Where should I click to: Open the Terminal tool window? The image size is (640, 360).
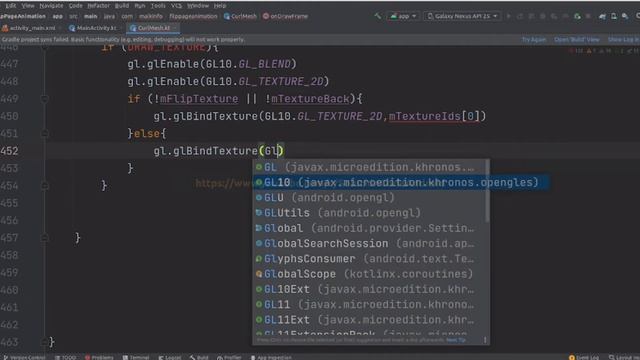point(136,357)
